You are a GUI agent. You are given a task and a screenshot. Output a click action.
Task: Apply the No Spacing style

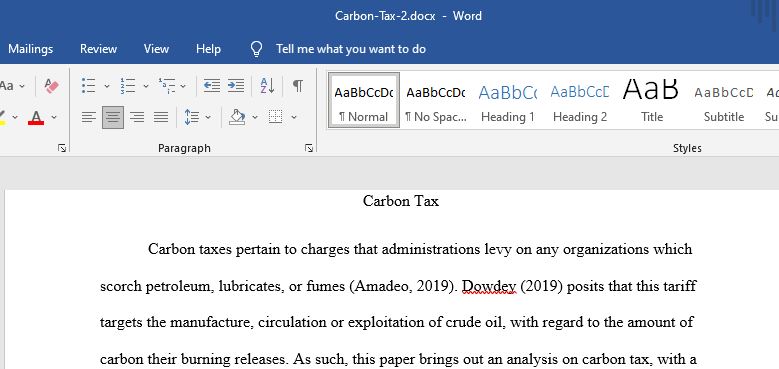pyautogui.click(x=436, y=101)
